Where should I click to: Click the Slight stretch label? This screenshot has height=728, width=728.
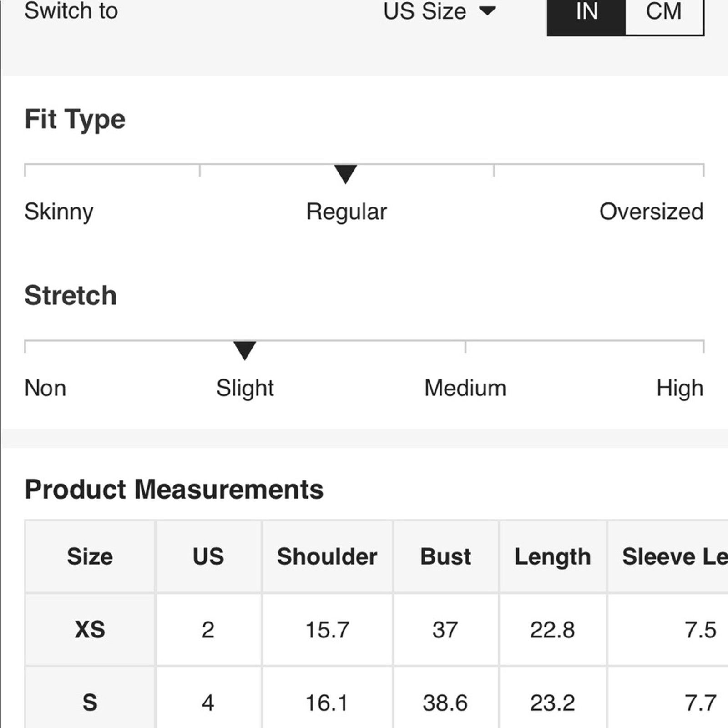[245, 389]
